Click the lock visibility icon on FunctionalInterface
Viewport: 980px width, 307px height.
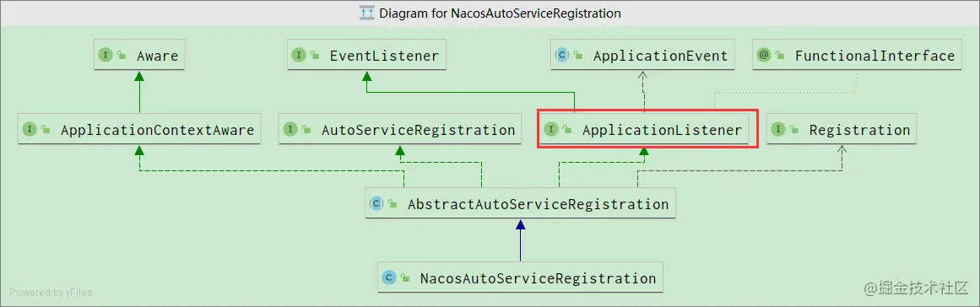click(781, 56)
